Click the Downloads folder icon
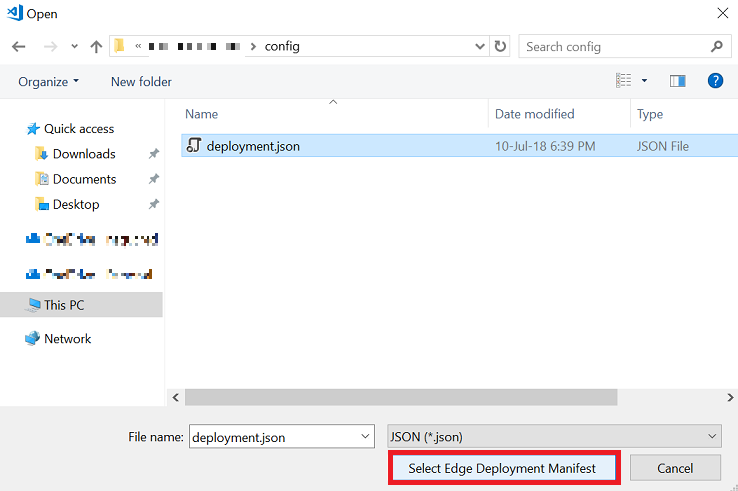This screenshot has height=491, width=738. coord(41,153)
